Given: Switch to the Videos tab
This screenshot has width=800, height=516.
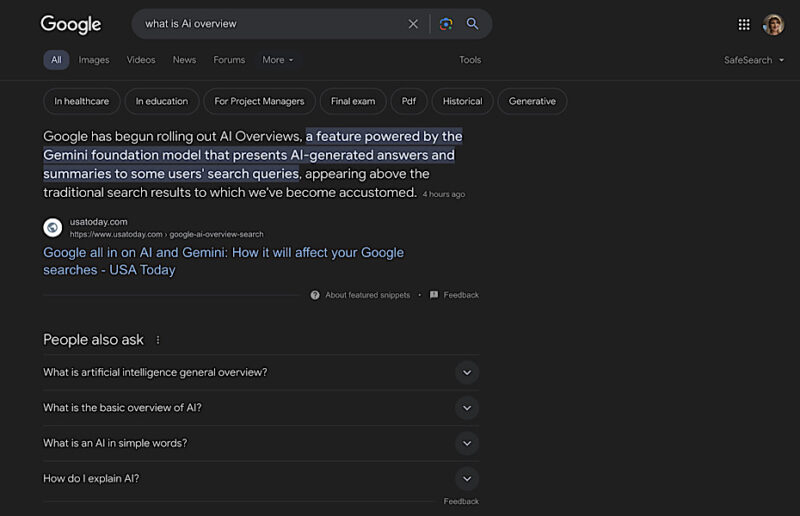Looking at the screenshot, I should tap(141, 60).
